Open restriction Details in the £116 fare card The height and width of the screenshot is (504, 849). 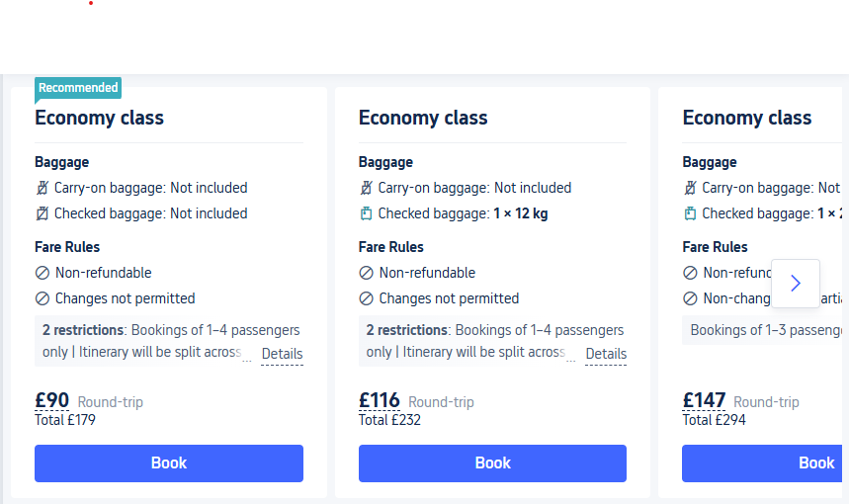tap(606, 354)
